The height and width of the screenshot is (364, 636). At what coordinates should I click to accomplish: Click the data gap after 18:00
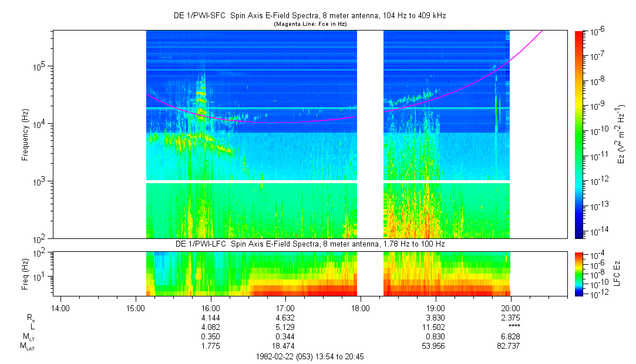[x=370, y=134]
